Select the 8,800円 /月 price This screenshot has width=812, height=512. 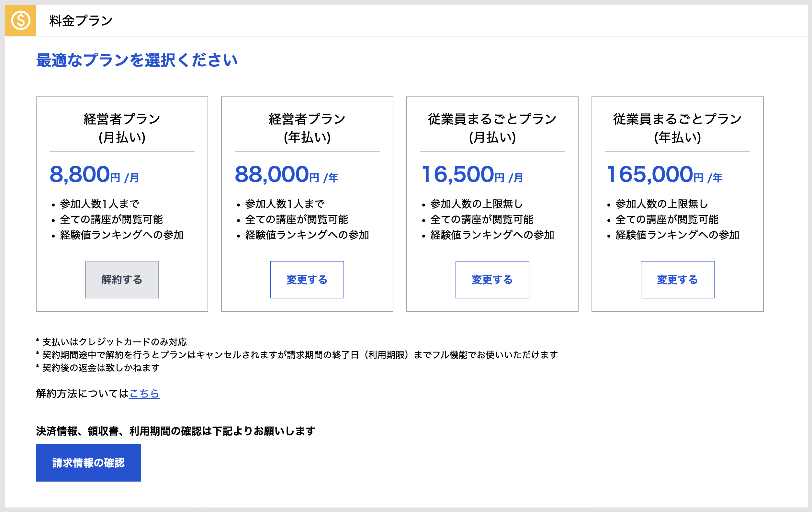pyautogui.click(x=94, y=174)
